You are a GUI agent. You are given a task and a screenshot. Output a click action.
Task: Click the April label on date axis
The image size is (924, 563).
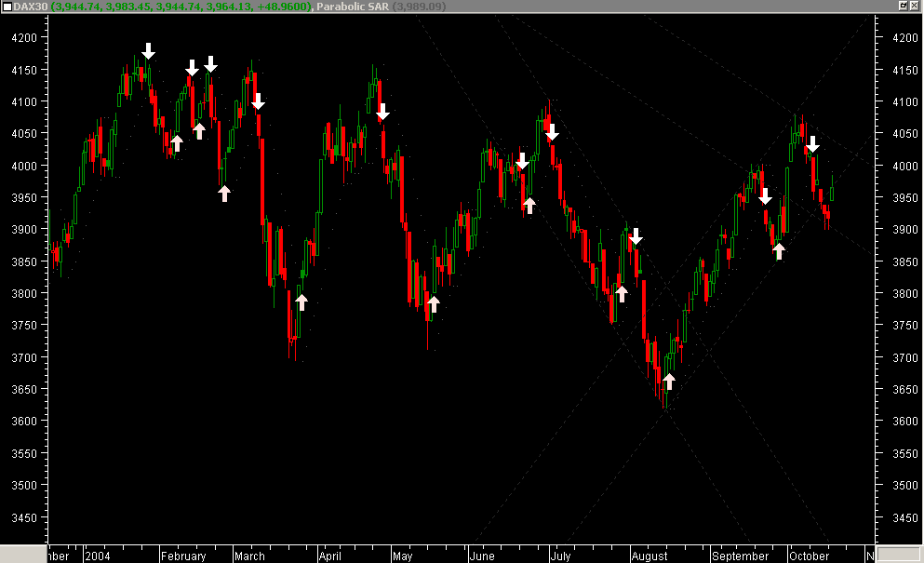point(330,556)
